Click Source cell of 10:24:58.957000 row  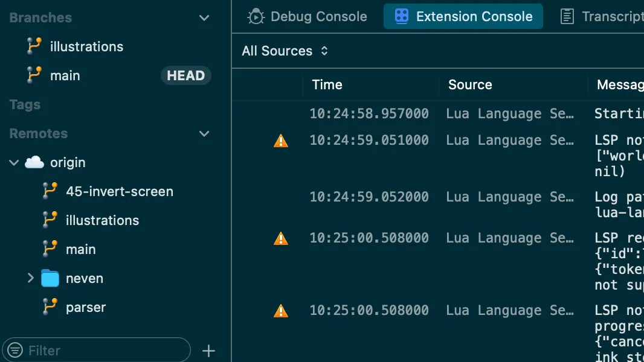(x=510, y=113)
